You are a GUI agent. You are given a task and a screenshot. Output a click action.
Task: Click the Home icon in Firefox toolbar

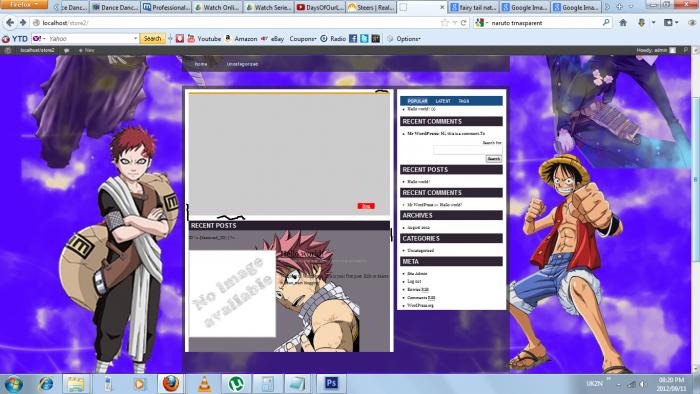pos(623,22)
